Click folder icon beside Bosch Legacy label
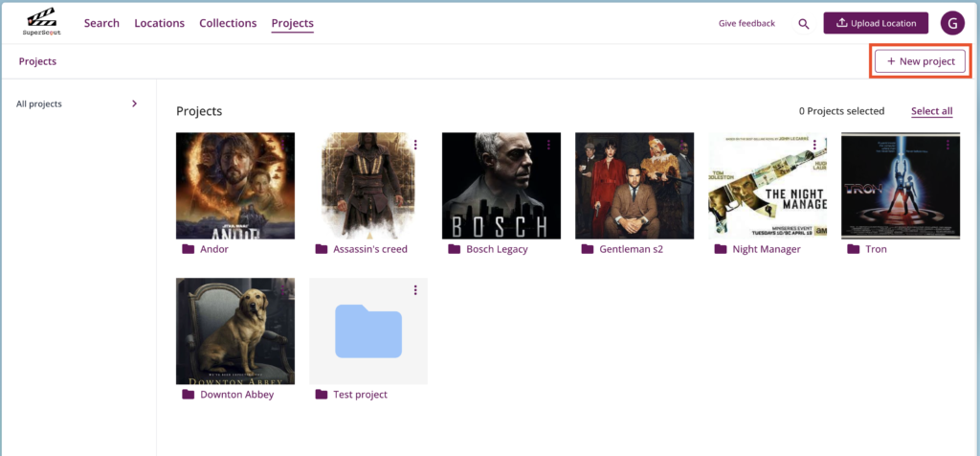Image resolution: width=980 pixels, height=456 pixels. pyautogui.click(x=455, y=249)
